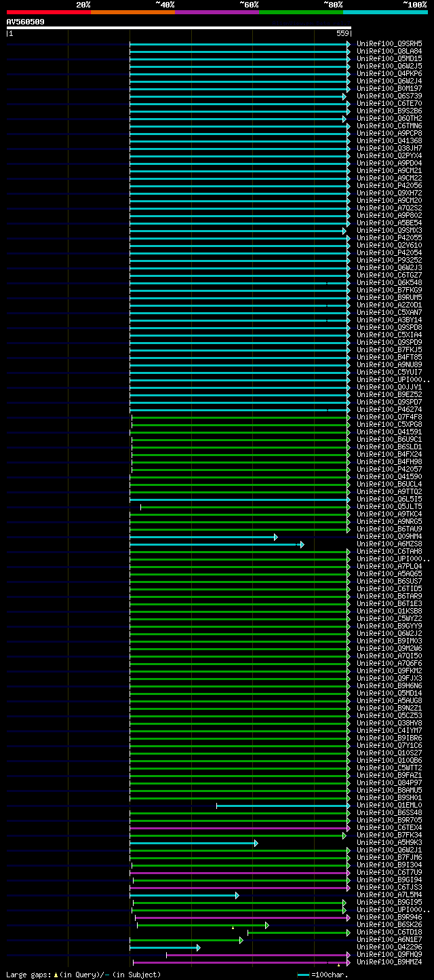Click the short cyan bar for Q42296
The width and height of the screenshot is (434, 980).
(165, 947)
